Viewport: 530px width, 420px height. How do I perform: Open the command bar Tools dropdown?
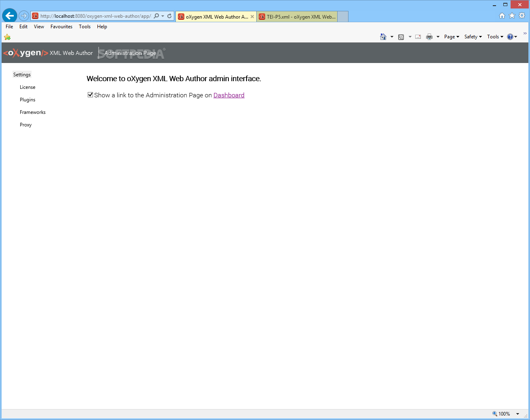pos(495,37)
